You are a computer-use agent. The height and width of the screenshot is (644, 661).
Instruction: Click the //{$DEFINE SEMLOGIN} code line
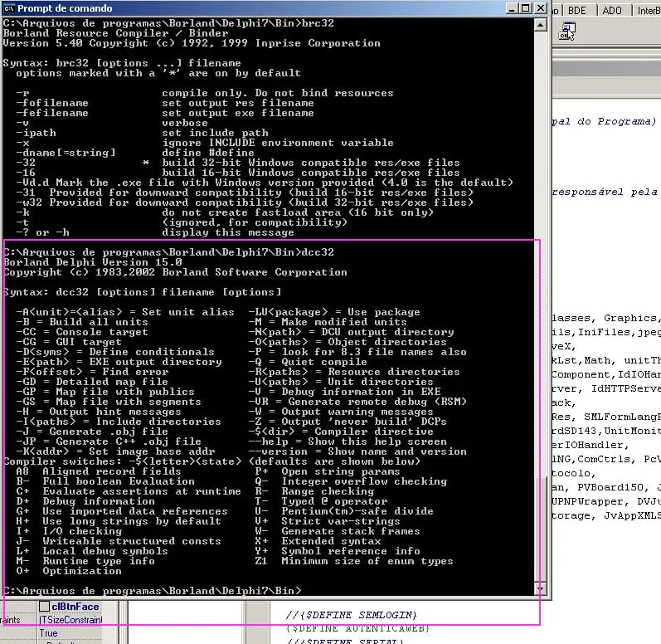351,615
